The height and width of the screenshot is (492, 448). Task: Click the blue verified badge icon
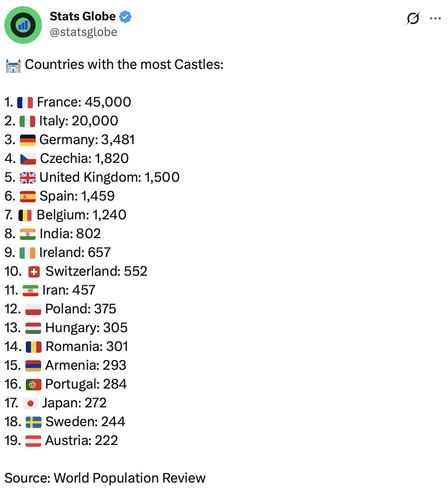click(125, 17)
